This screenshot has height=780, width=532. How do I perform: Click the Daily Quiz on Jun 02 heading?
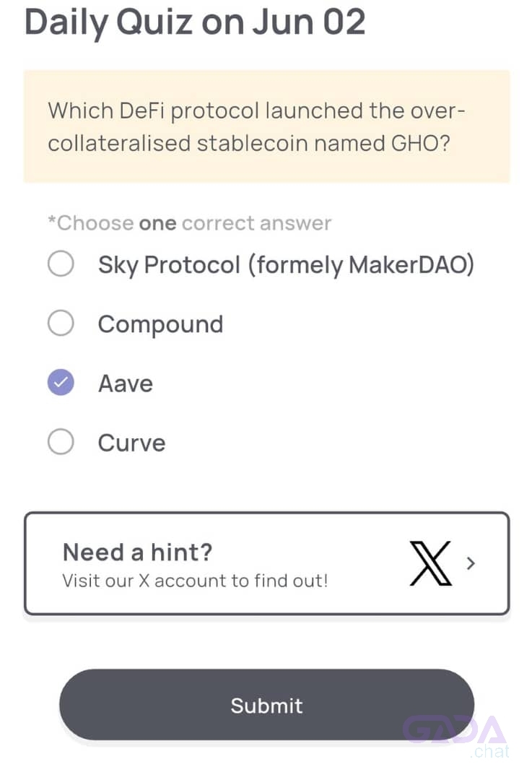[195, 22]
